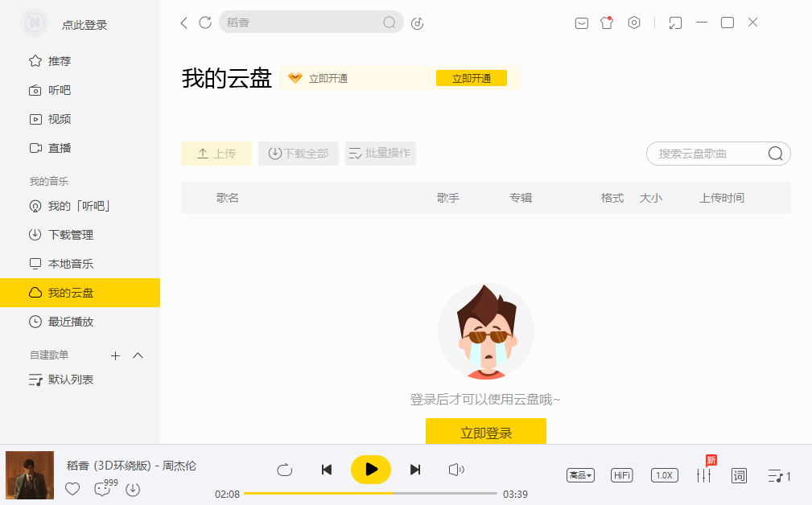Screen dimensions: 812x505
Task: Click the 下载全部 button
Action: point(299,153)
